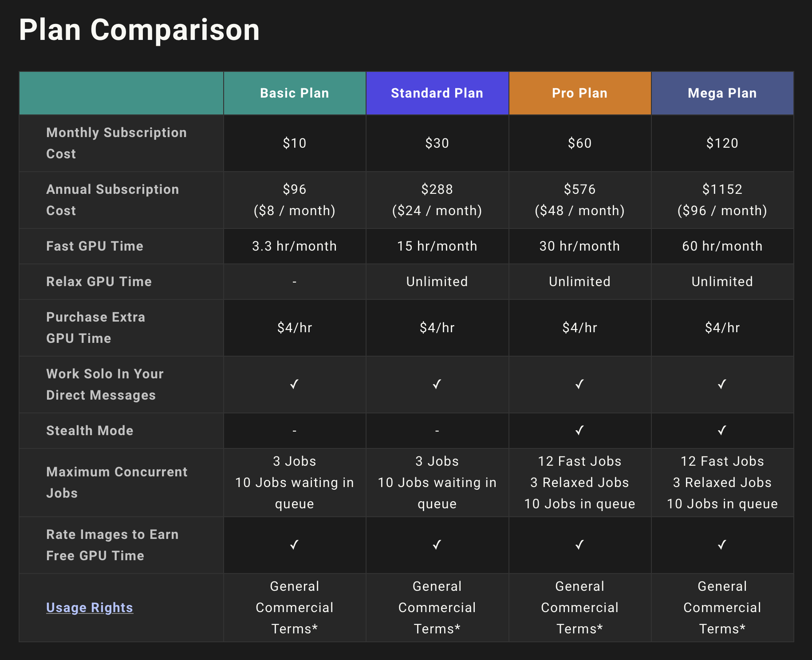This screenshot has height=660, width=812.
Task: Click Rate Images checkmark under Mega Plan
Action: coord(722,545)
